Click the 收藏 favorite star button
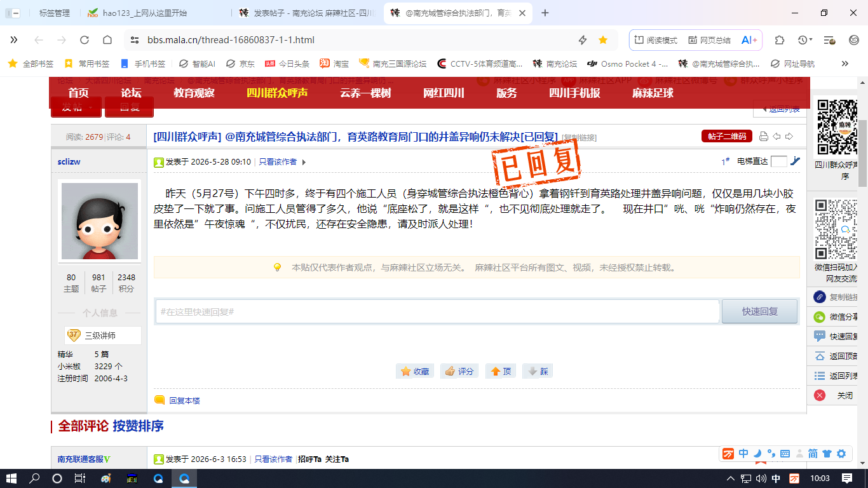 [x=415, y=371]
